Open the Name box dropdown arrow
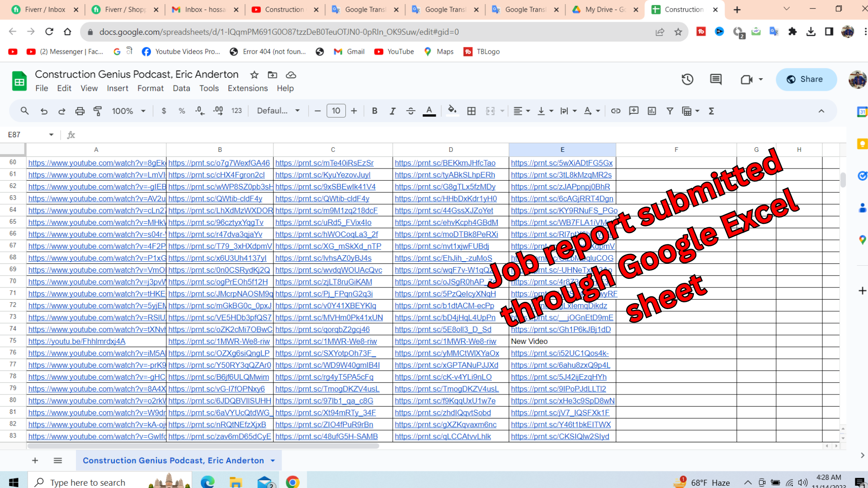 tap(51, 135)
